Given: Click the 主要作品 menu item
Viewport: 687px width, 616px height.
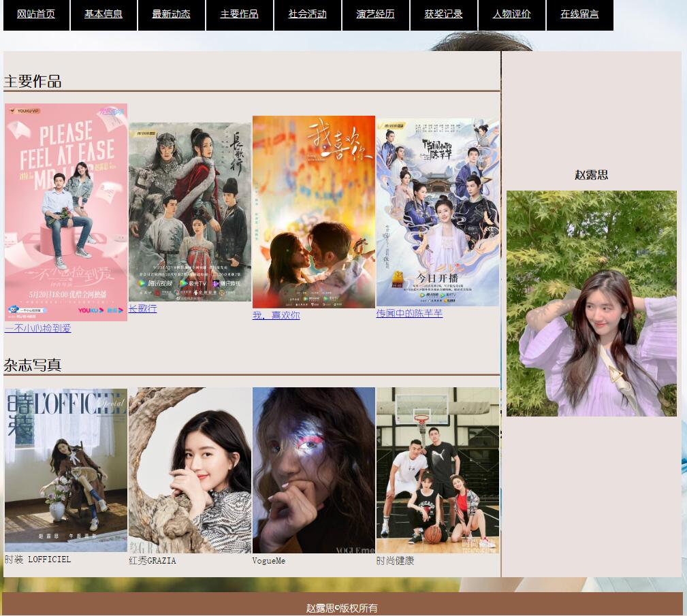Looking at the screenshot, I should coord(239,14).
